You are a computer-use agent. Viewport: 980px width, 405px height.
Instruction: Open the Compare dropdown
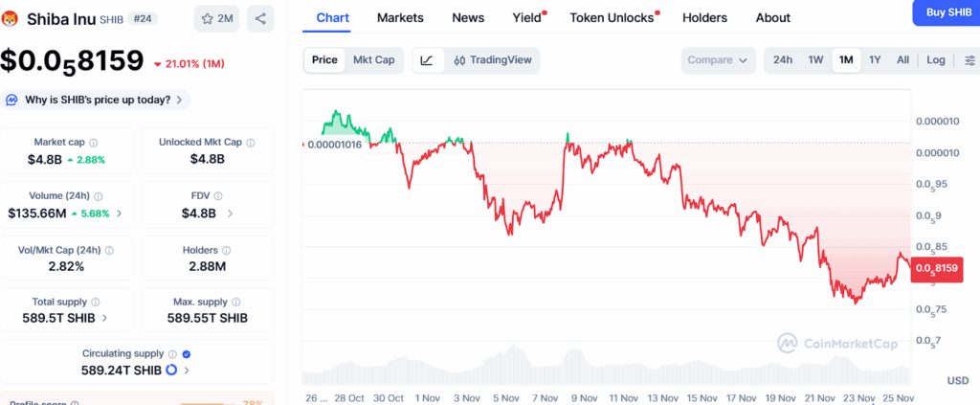point(718,60)
